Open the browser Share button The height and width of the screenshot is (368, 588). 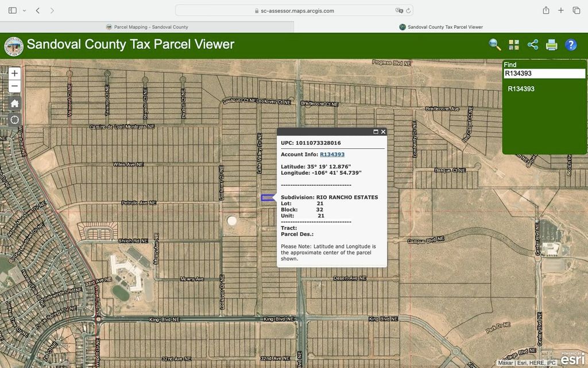(x=546, y=10)
